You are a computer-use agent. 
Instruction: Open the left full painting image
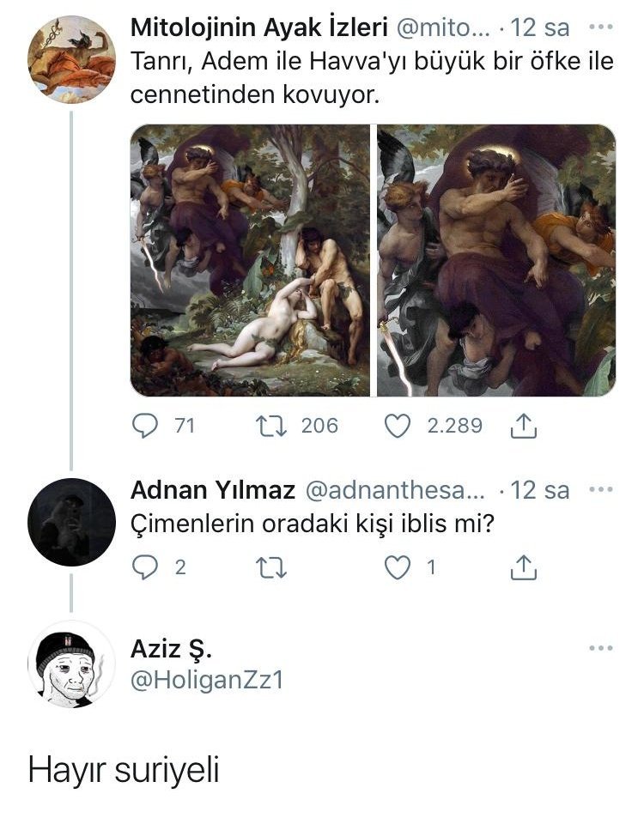tap(250, 260)
